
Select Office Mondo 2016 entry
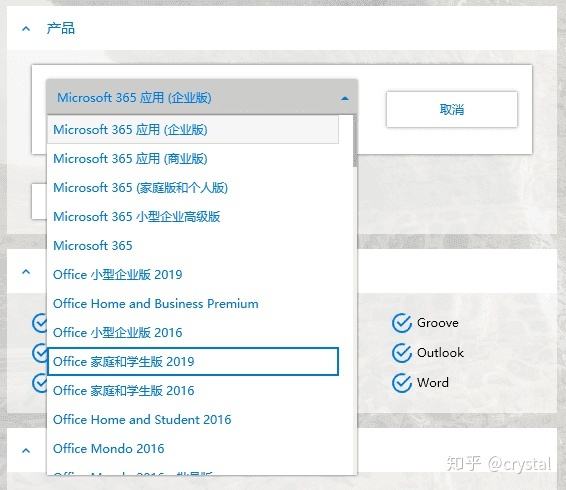tap(193, 448)
